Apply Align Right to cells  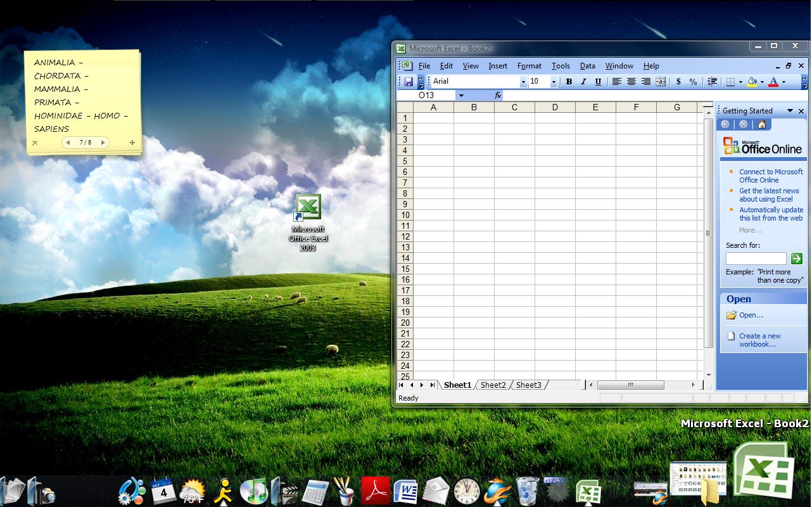click(646, 82)
